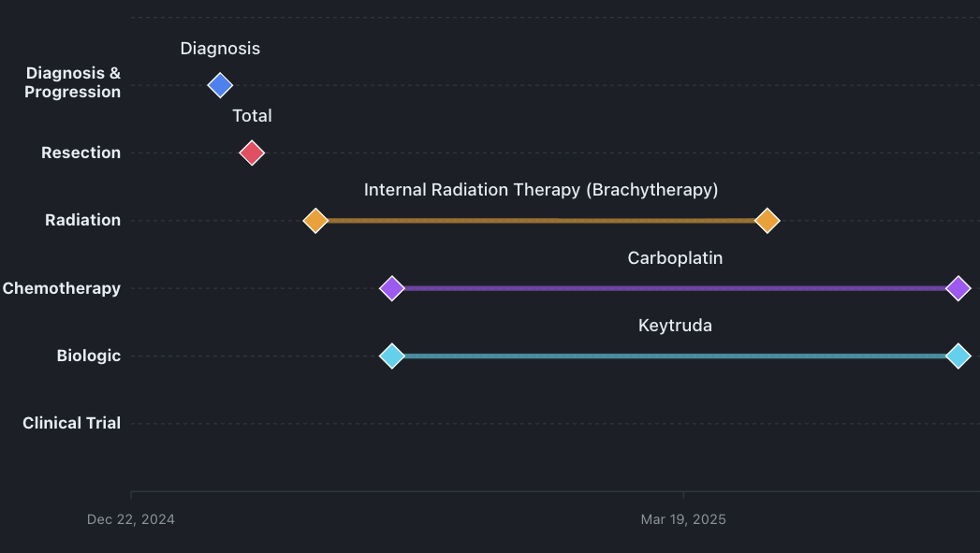The width and height of the screenshot is (980, 553).
Task: Click the teal Keytruda duration bar
Action: pos(674,356)
